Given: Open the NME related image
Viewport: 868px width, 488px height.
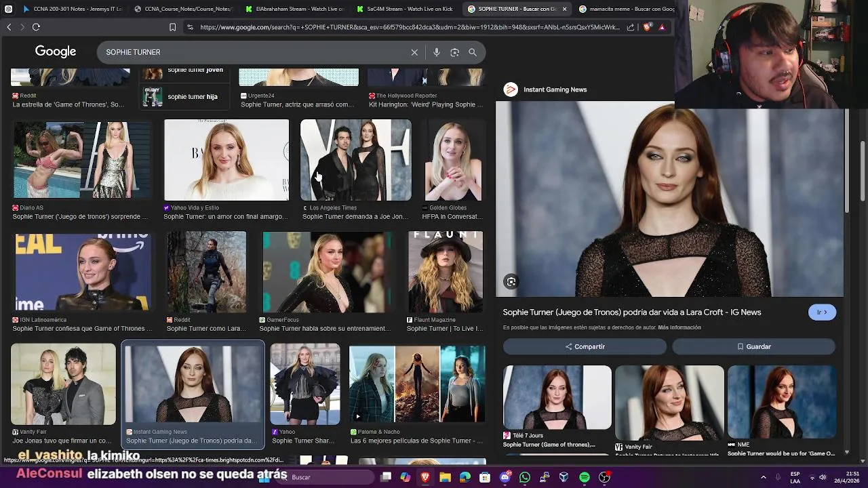Looking at the screenshot, I should 781,403.
